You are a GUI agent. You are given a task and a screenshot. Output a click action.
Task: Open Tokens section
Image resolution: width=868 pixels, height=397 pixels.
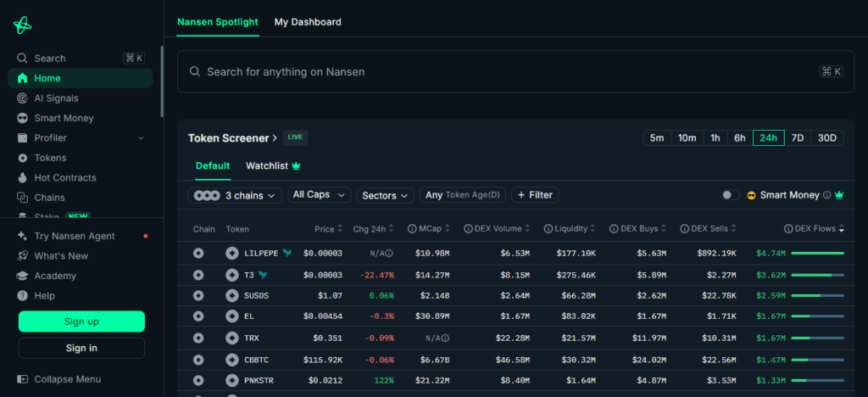(81, 158)
